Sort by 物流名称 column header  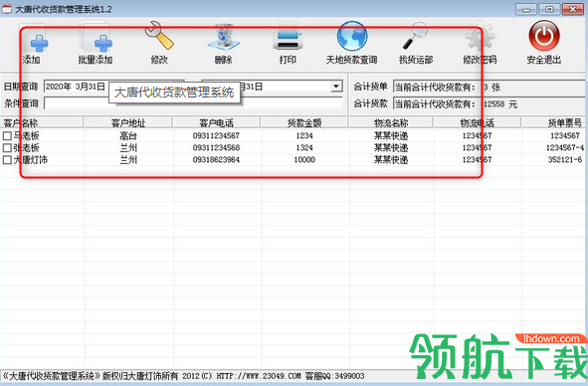point(391,122)
